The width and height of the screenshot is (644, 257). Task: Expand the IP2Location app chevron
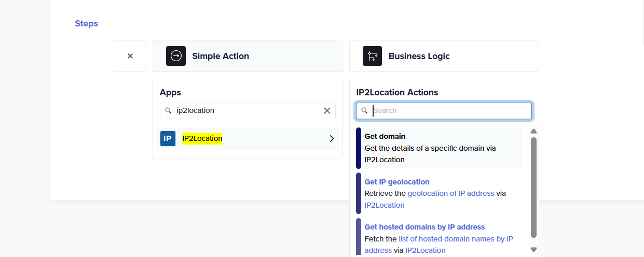pos(332,138)
